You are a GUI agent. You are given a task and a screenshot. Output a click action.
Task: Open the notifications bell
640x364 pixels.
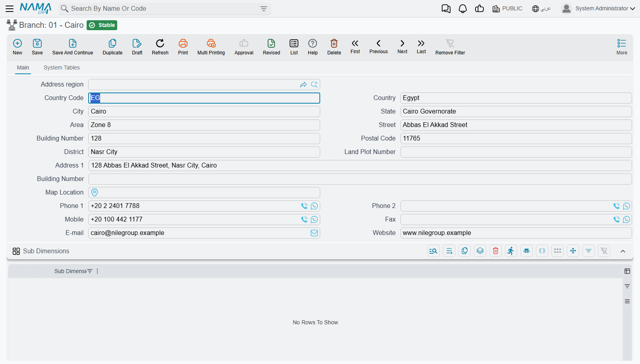pos(463,9)
